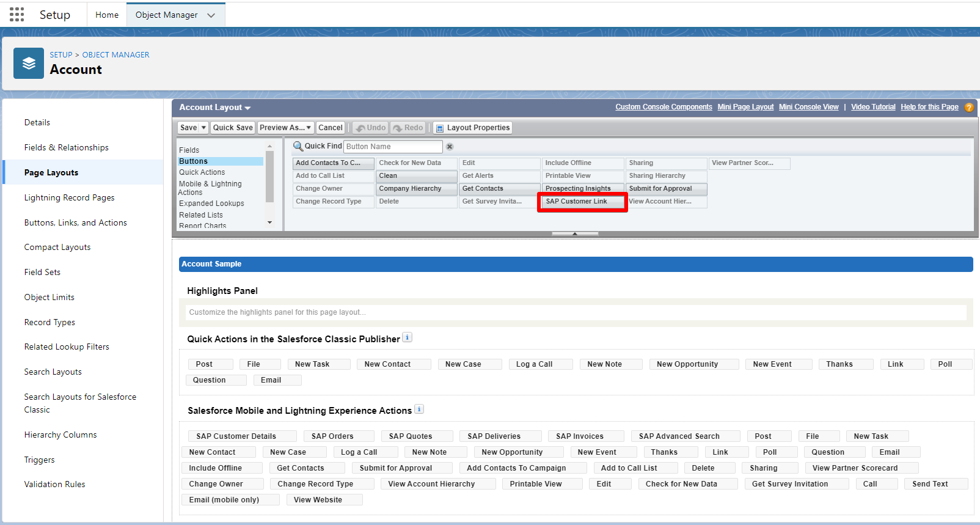Focus the Quick Find Button Name field

coord(393,147)
